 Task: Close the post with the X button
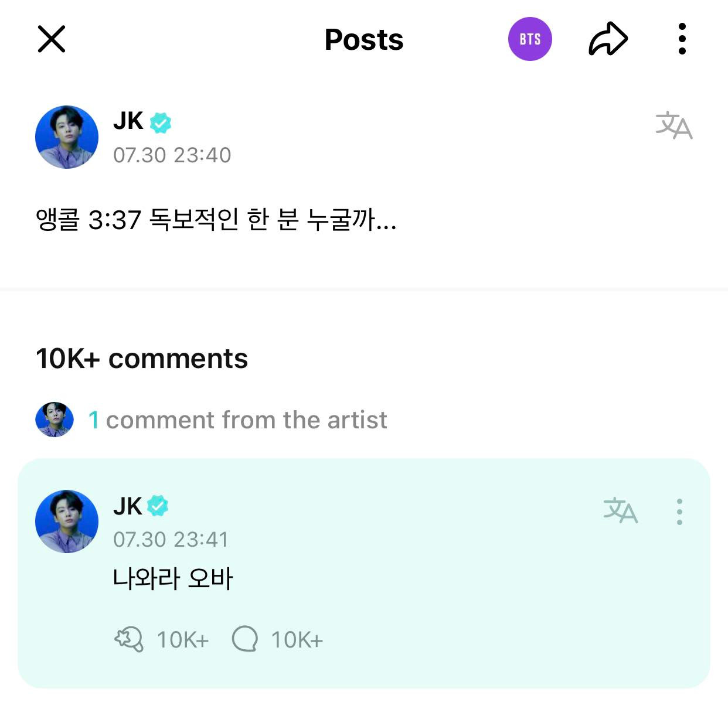coord(52,39)
